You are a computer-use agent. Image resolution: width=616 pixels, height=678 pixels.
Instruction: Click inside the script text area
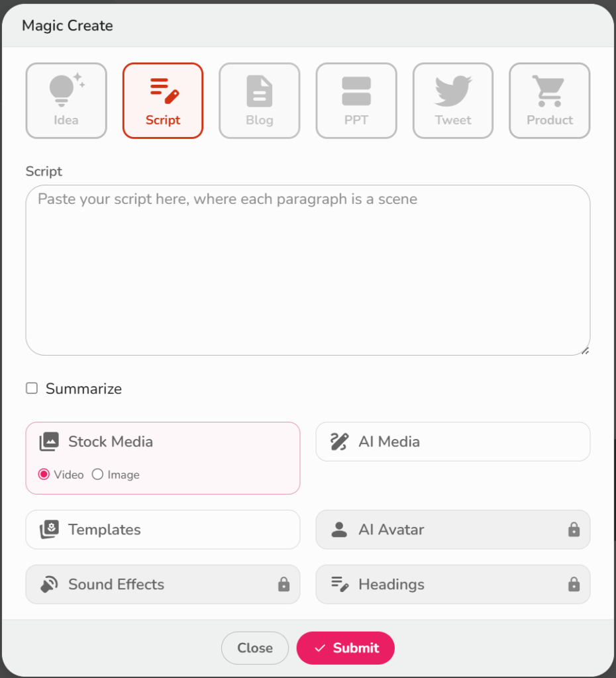coord(308,270)
